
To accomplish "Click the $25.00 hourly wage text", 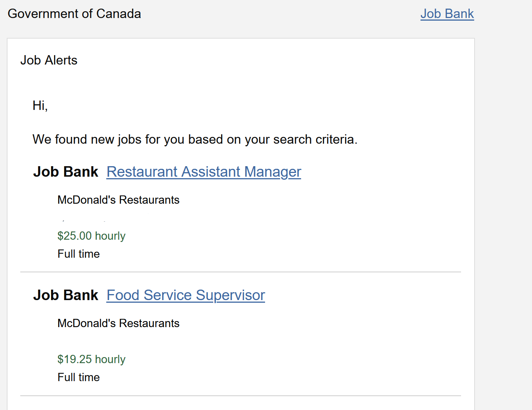I will [91, 236].
